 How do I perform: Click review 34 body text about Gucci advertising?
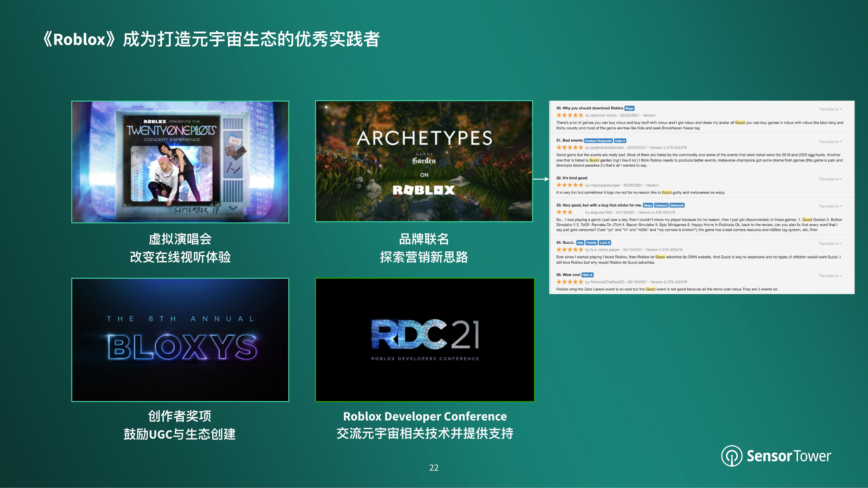tap(699, 260)
